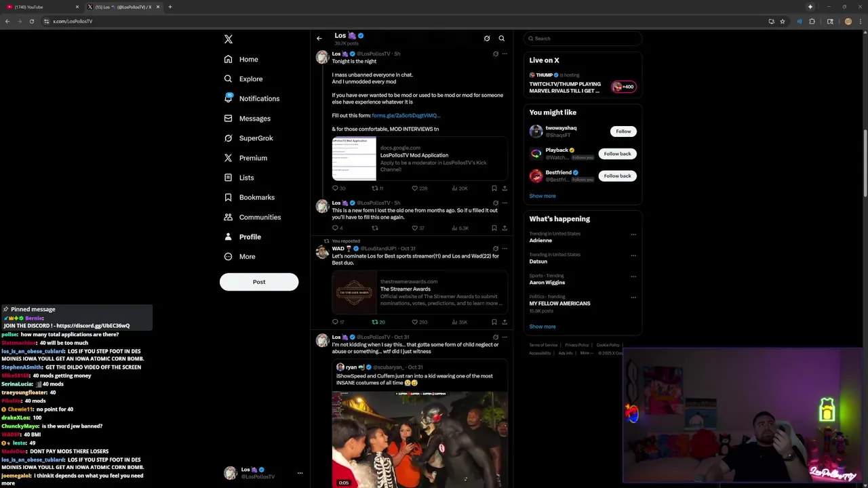
Task: Open the LosPollosTV Mod Application card
Action: 419,159
